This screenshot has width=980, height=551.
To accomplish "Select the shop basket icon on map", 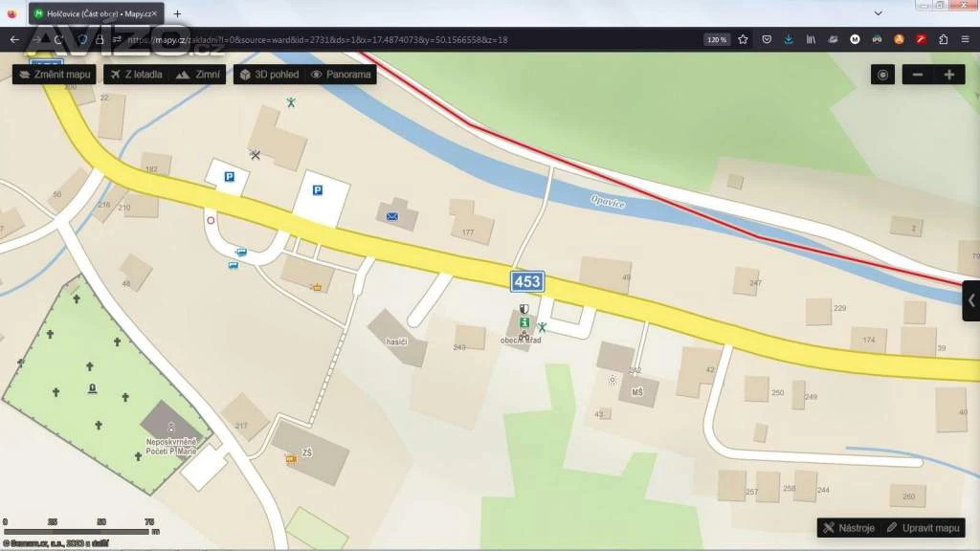I will click(x=317, y=287).
